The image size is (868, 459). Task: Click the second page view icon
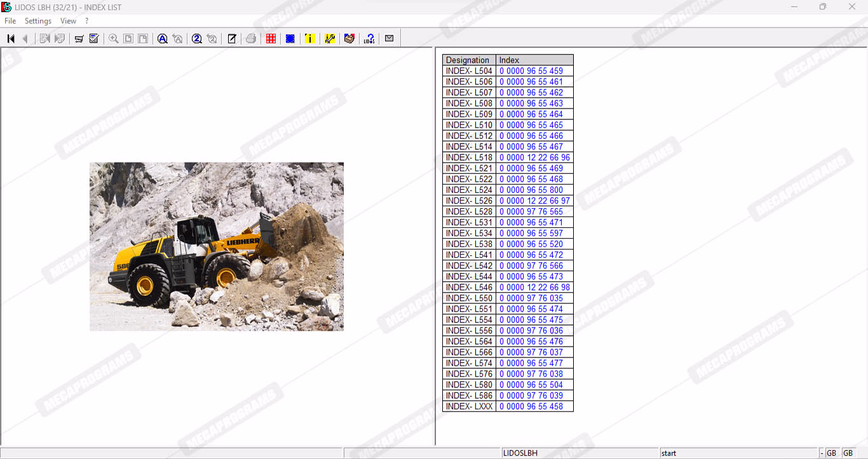pyautogui.click(x=143, y=39)
